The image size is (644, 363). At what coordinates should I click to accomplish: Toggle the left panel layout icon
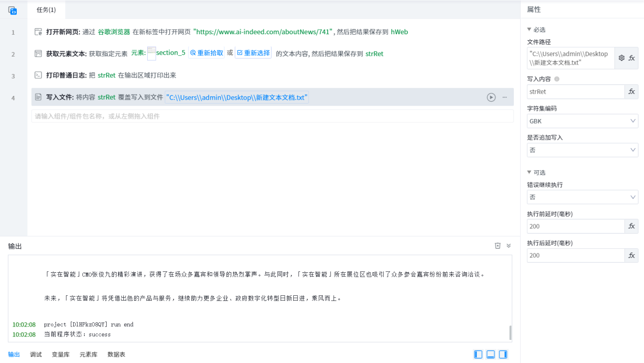click(478, 354)
